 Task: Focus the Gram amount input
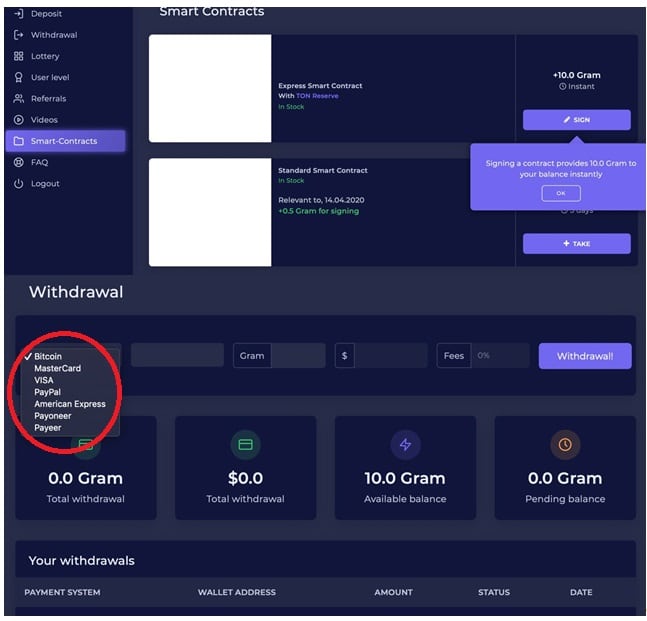click(x=298, y=356)
